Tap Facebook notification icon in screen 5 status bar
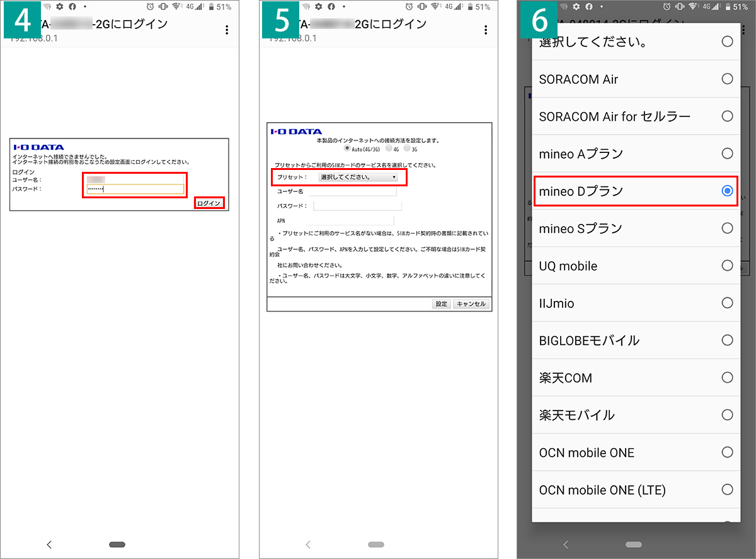Screen dimensions: 756x559 pyautogui.click(x=331, y=6)
